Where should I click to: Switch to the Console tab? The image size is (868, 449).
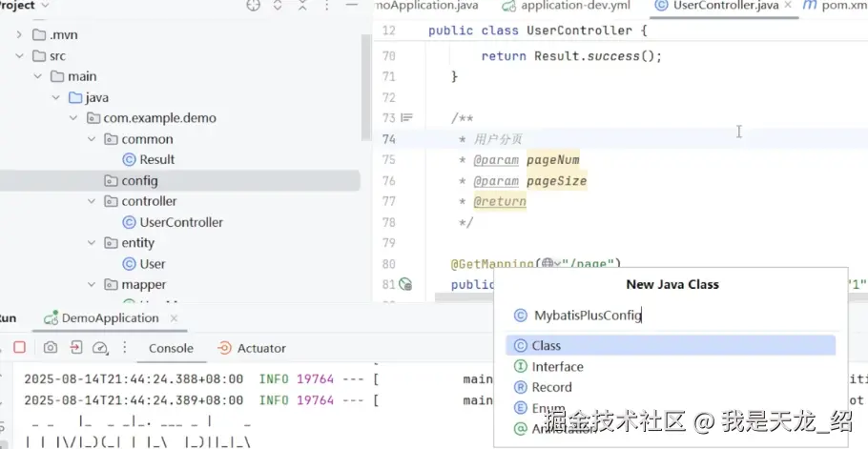[171, 348]
